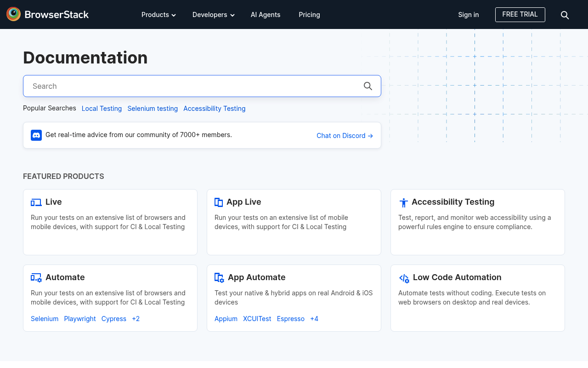Follow the XCUITest link under App Automate
Viewport: 588px width, 368px height.
point(257,319)
